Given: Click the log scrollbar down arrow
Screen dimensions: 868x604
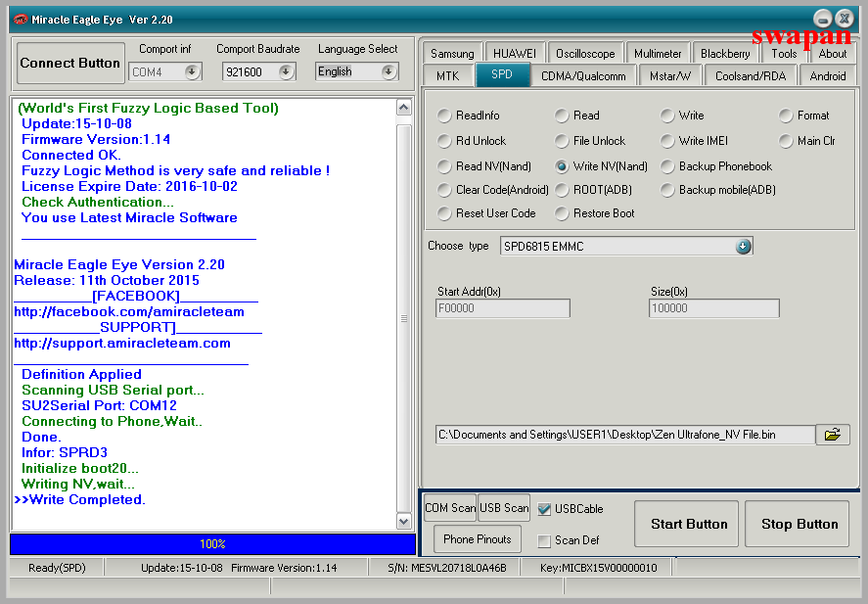Looking at the screenshot, I should (x=404, y=521).
